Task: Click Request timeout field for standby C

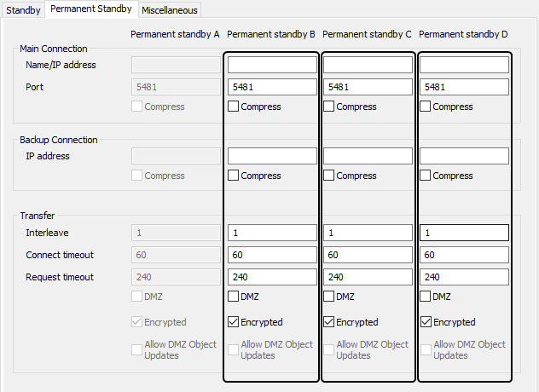Action: tap(368, 277)
